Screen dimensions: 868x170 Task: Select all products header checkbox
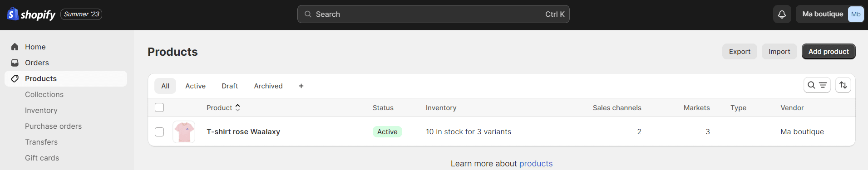pos(159,107)
